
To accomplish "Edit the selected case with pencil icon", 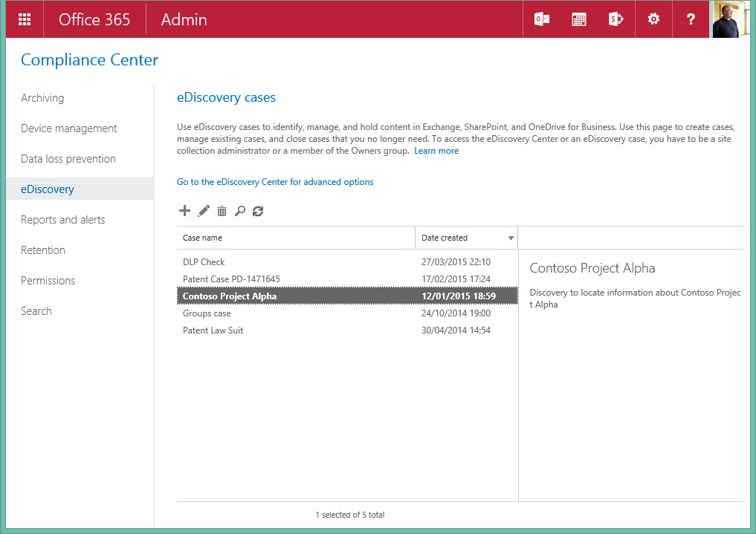I will [204, 211].
